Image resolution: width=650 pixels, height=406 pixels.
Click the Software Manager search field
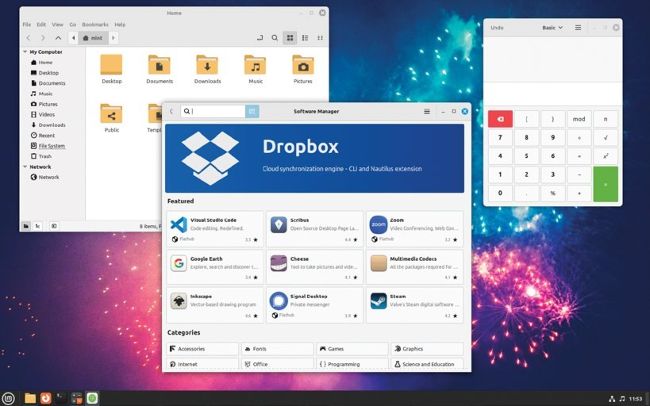[x=213, y=111]
